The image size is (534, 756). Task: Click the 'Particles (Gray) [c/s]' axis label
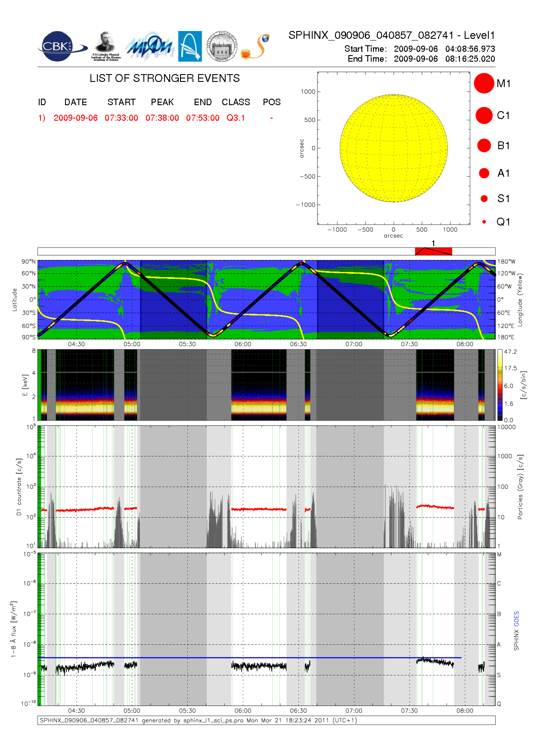point(520,487)
